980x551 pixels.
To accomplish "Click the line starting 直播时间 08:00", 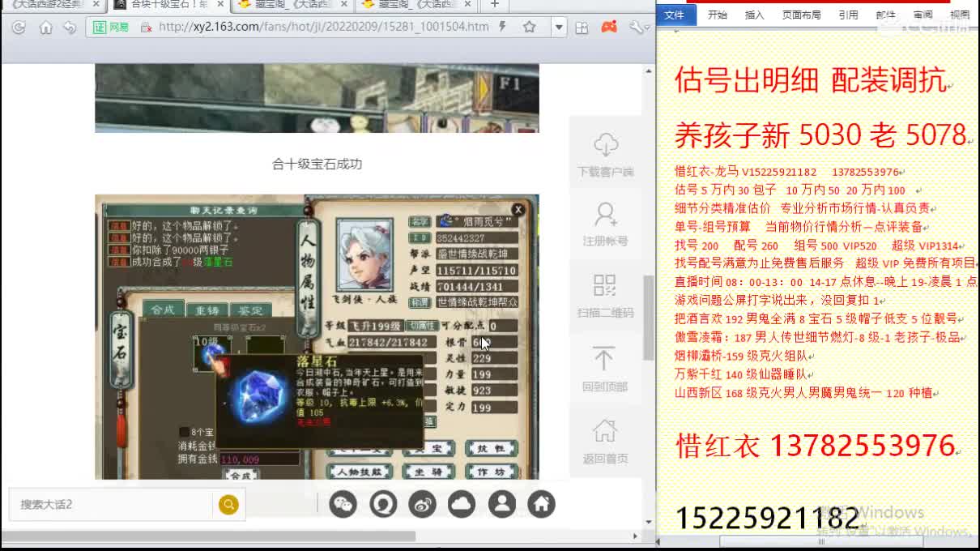I will coord(825,281).
